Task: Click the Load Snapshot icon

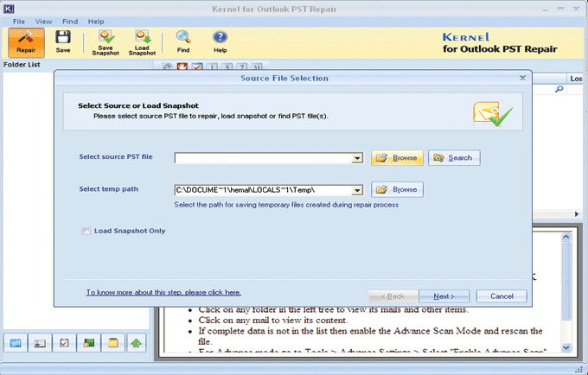Action: (x=142, y=41)
